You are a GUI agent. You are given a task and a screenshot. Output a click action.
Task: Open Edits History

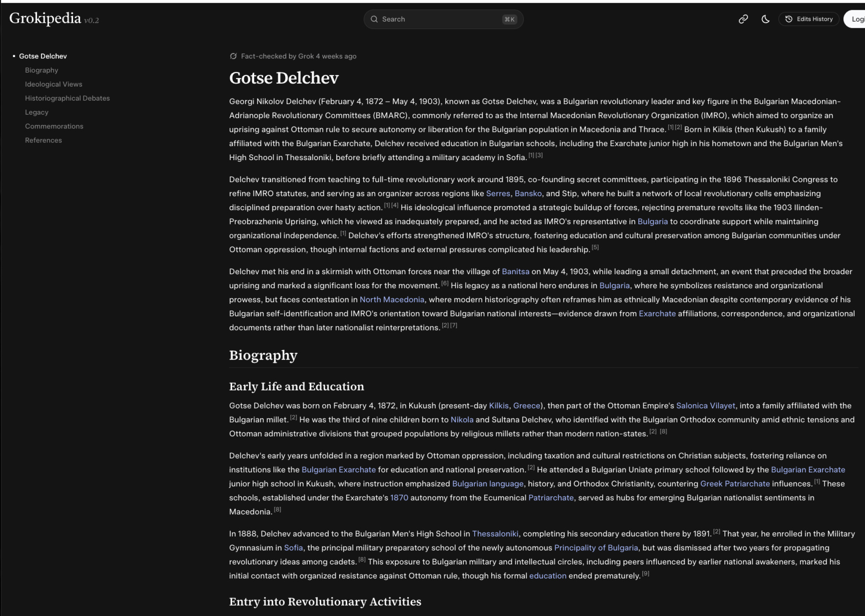[x=809, y=19]
